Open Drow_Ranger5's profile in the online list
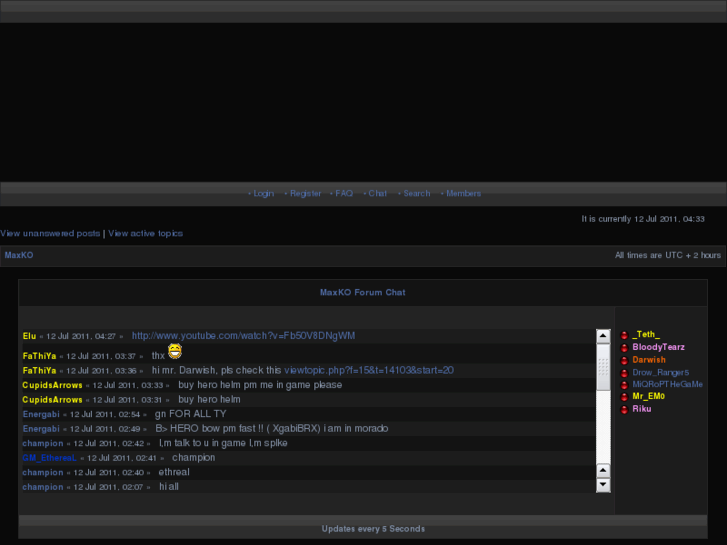727x545 pixels. tap(661, 372)
